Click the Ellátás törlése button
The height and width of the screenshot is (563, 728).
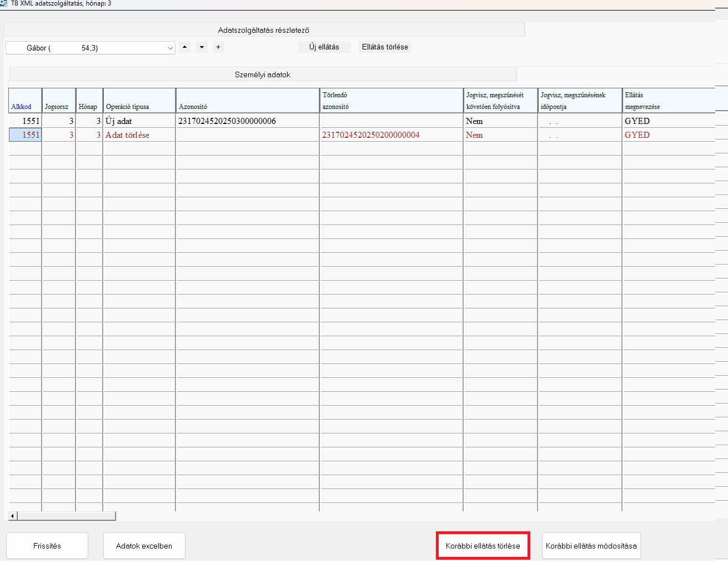tap(385, 47)
